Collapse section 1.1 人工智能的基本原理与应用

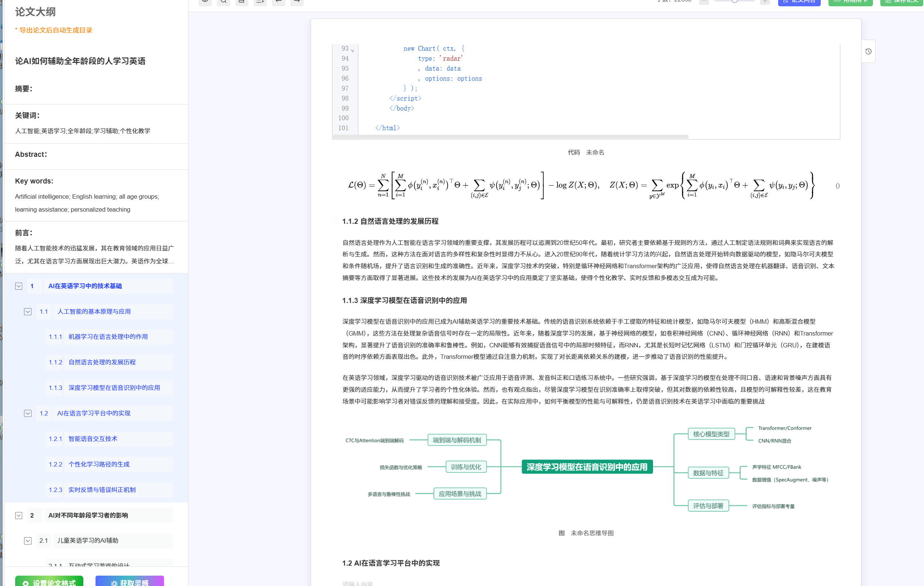[28, 311]
